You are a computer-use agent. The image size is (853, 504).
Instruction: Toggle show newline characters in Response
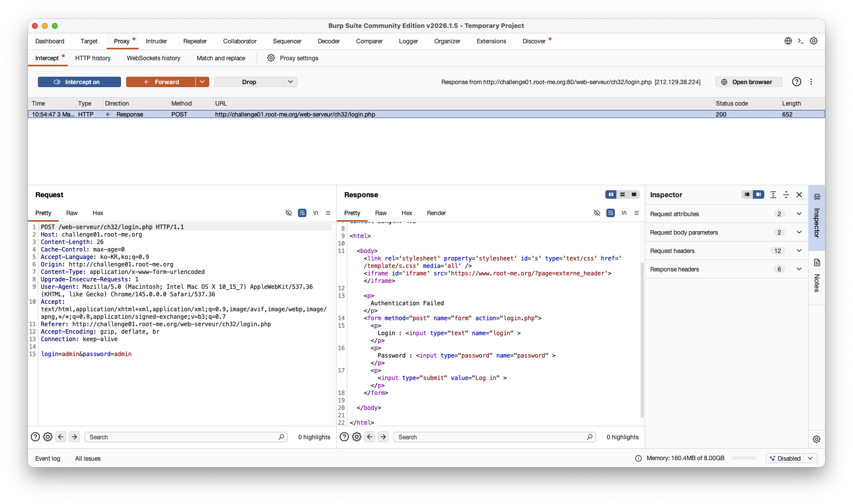coord(624,213)
